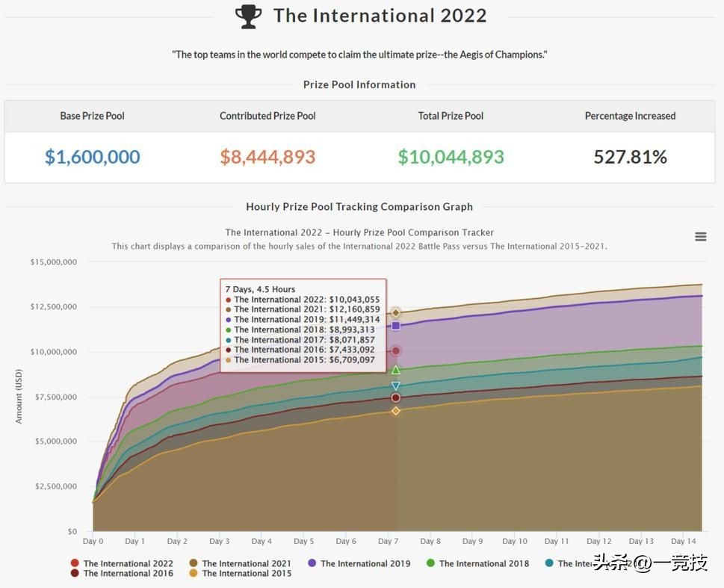The height and width of the screenshot is (588, 724).
Task: Click the dark red circle marker for International 2016
Action: tap(395, 397)
